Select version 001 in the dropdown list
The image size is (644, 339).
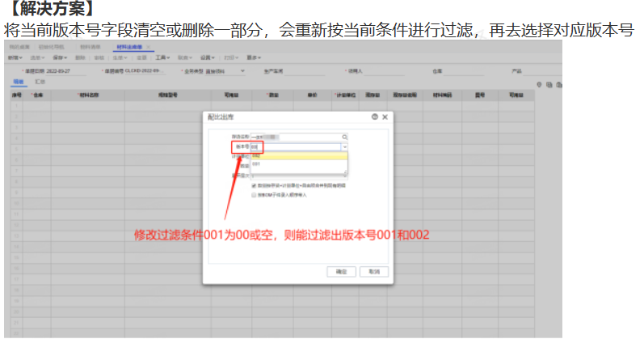(x=299, y=163)
